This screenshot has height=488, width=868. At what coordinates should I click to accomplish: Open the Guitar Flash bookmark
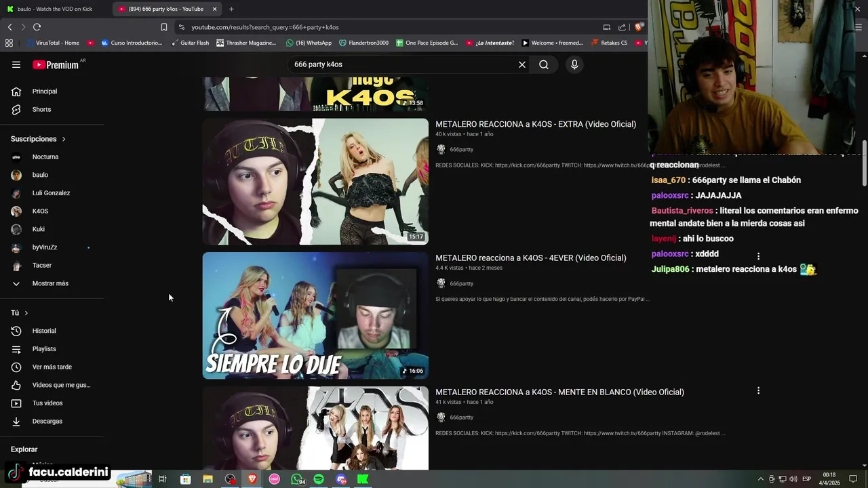pyautogui.click(x=189, y=43)
